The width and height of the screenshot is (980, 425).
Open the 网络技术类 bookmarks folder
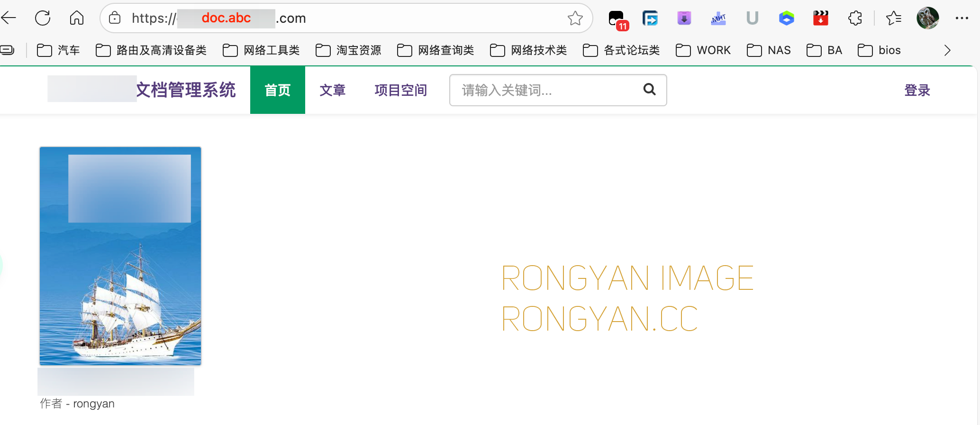(x=528, y=50)
